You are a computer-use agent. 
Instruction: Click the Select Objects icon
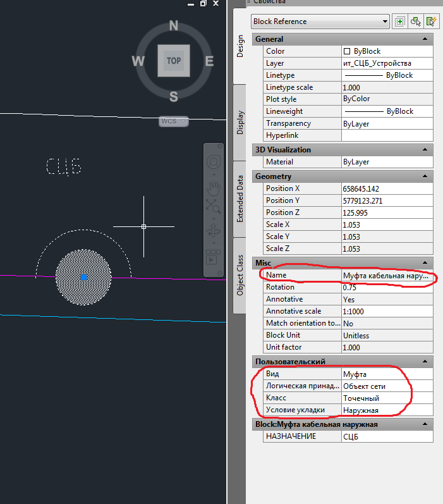pos(416,22)
